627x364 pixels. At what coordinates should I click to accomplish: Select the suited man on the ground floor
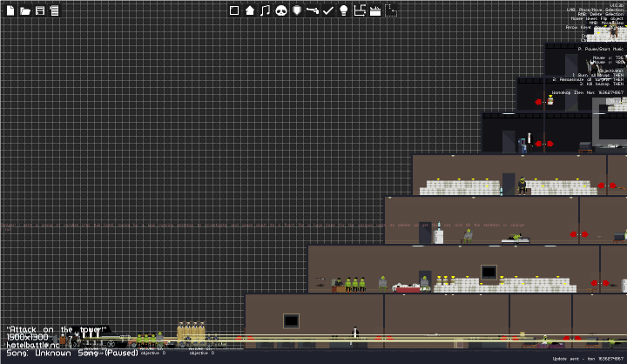pos(354,335)
